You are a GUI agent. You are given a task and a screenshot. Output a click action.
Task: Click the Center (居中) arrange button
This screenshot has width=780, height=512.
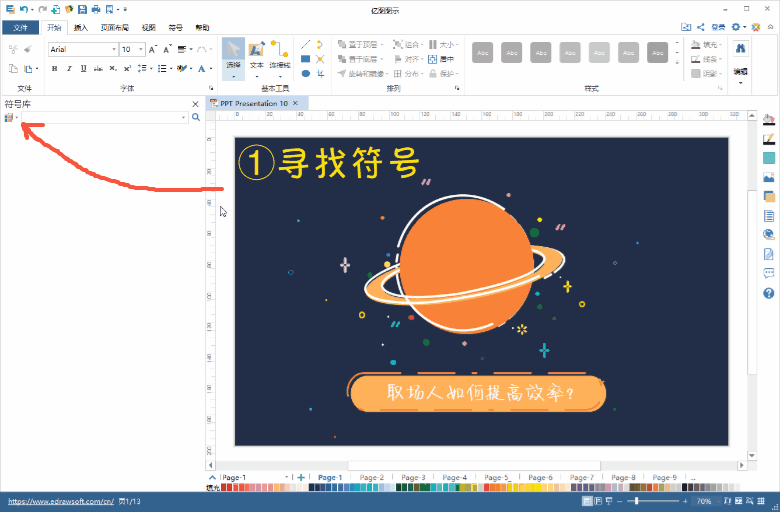click(x=441, y=59)
